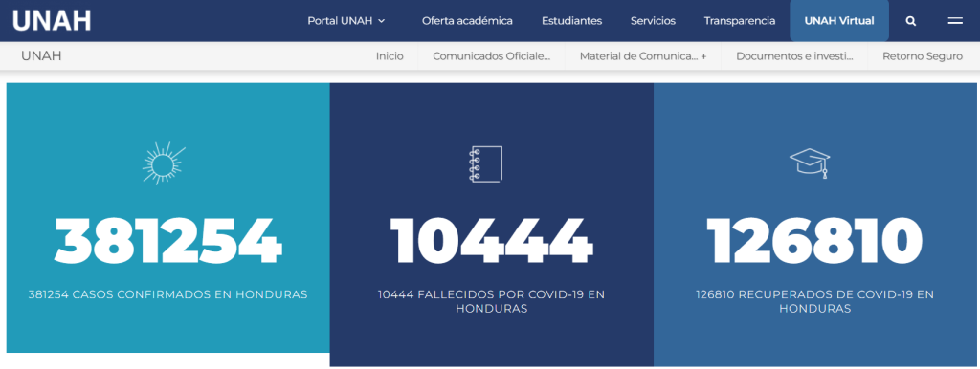Go to the Inicio tab
Viewport: 980px width, 369px height.
390,56
